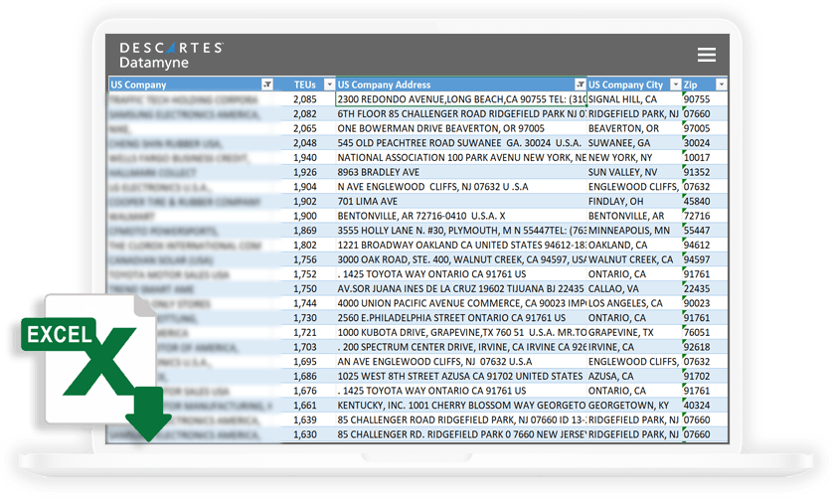Image resolution: width=833 pixels, height=504 pixels.
Task: Click the GEORGETOWN, KY city cell
Action: point(632,406)
